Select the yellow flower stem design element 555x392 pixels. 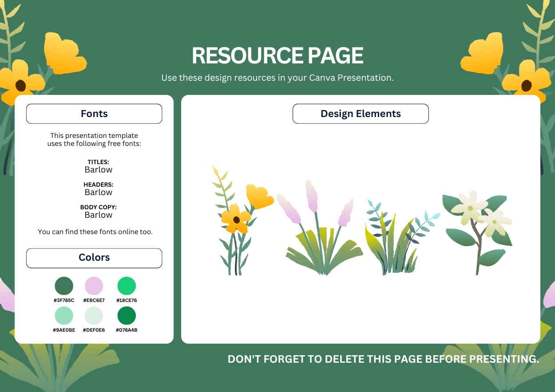click(242, 220)
